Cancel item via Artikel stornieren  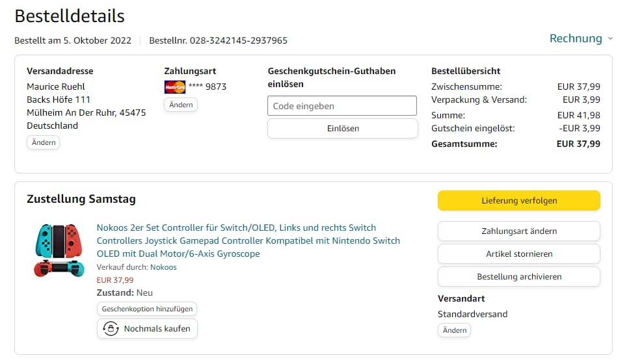(x=518, y=253)
